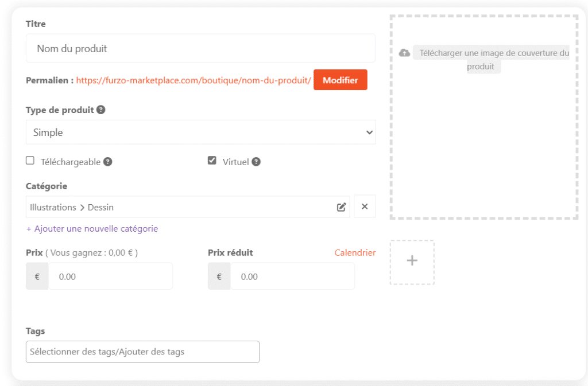
Task: Click the Prix euro currency symbol
Action: pos(37,276)
